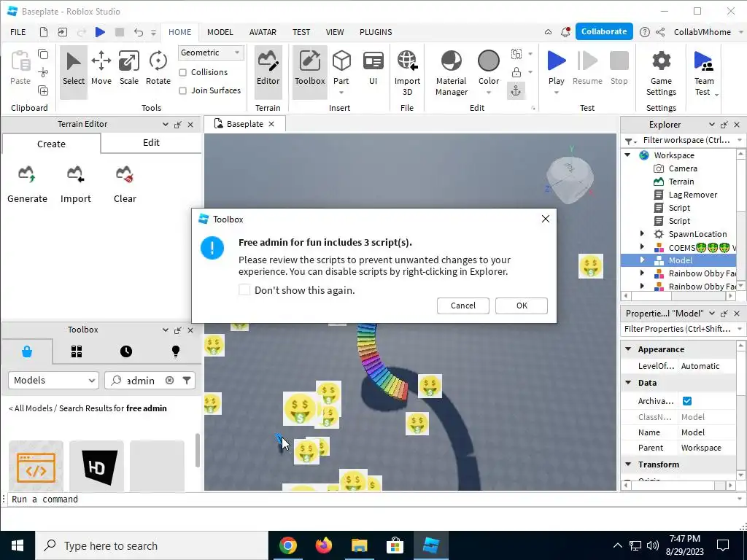Image resolution: width=747 pixels, height=560 pixels.
Task: Switch Terrain Editor to Edit tab
Action: click(151, 143)
